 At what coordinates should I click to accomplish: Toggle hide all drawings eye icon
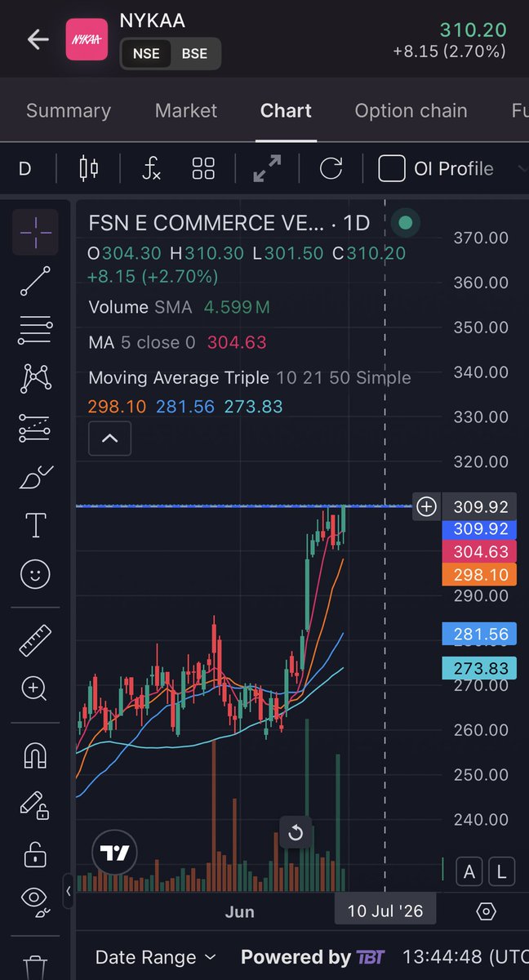35,901
